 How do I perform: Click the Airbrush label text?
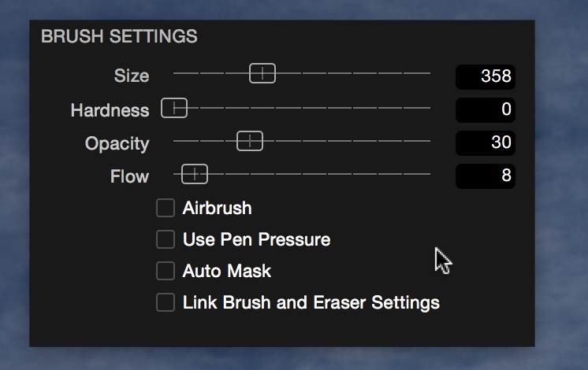click(x=217, y=208)
